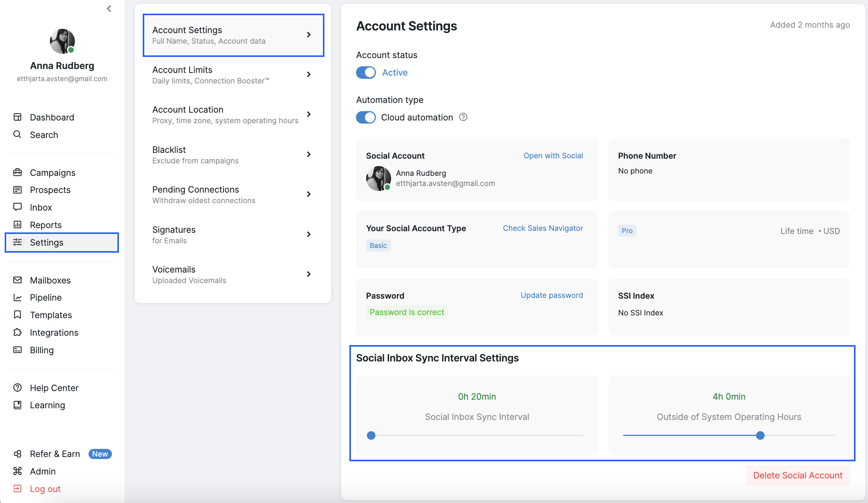Screen dimensions: 868x503
Task: Expand the Account Limits section chevron
Action: (x=308, y=74)
